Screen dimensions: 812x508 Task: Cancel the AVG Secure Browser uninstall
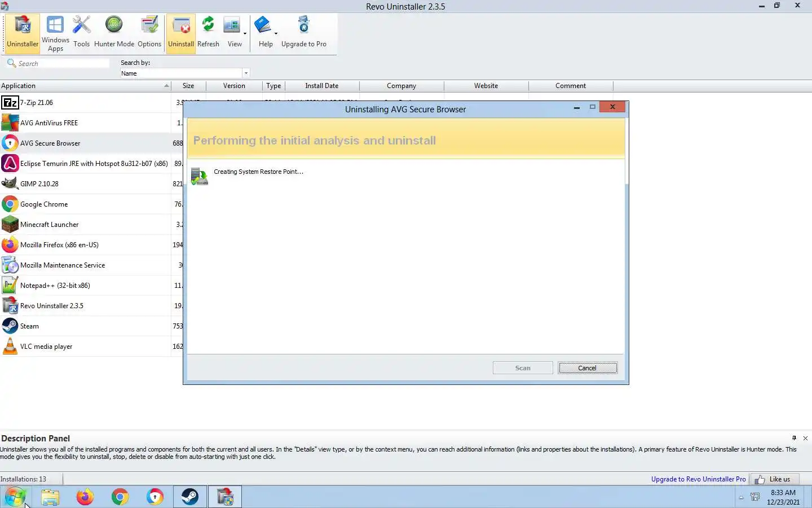coord(588,368)
